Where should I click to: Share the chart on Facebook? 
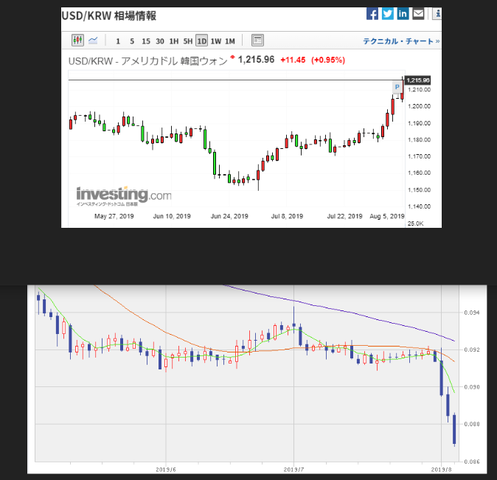pyautogui.click(x=372, y=14)
